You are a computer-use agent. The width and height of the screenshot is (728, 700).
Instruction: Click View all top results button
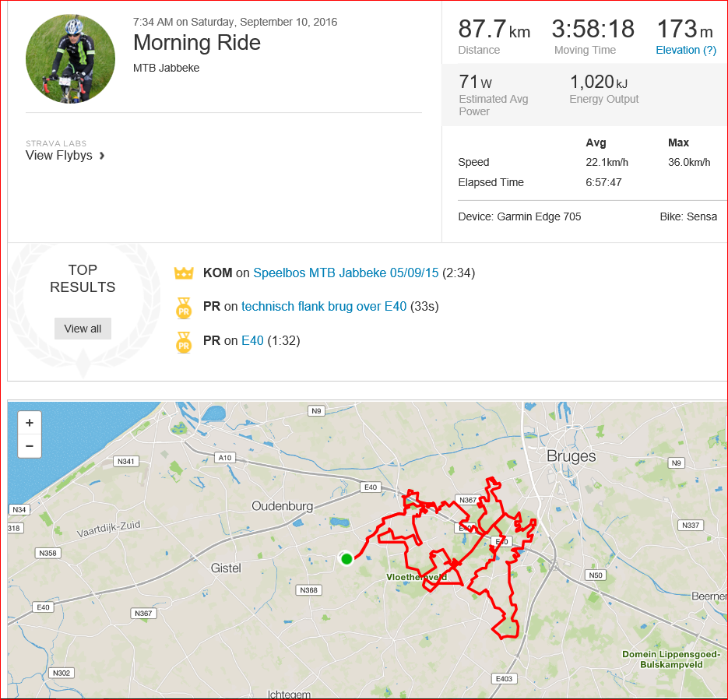(83, 329)
